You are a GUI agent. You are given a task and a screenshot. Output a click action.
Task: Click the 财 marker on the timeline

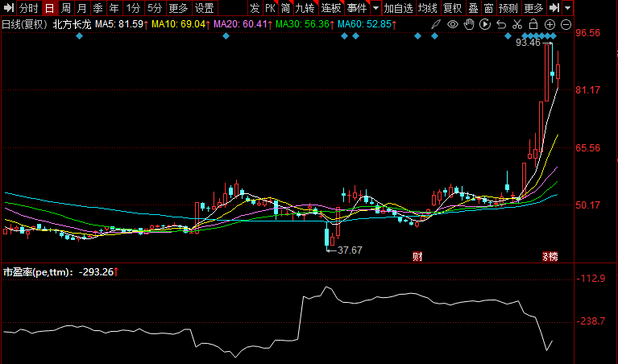click(x=417, y=257)
